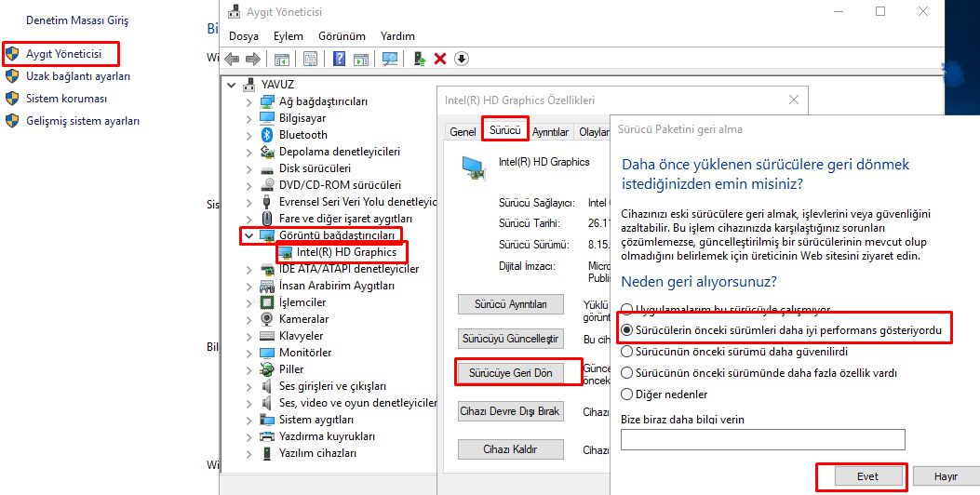Switch to the Sürücü tab
The image size is (980, 495).
tap(505, 130)
